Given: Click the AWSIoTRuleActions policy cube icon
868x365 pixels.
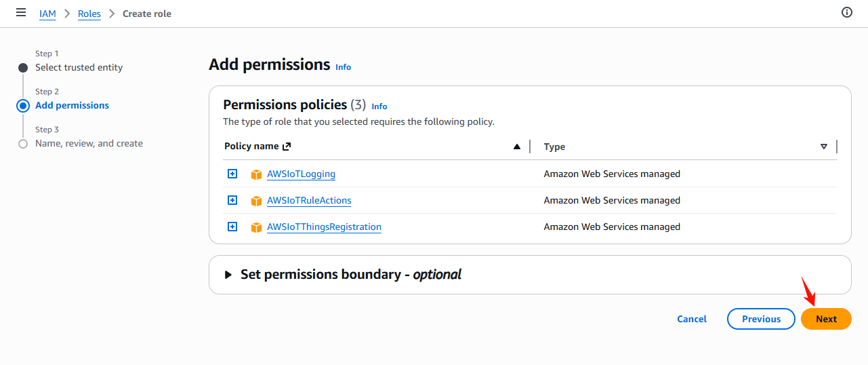Looking at the screenshot, I should pos(256,201).
